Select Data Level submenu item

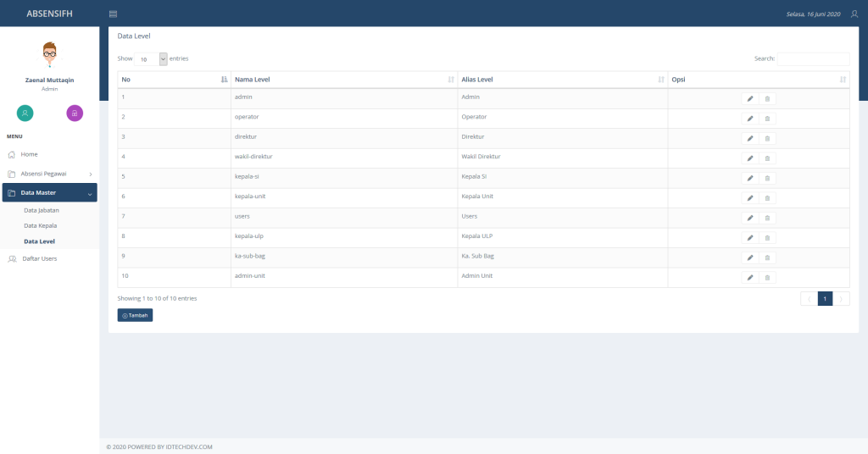tap(39, 241)
